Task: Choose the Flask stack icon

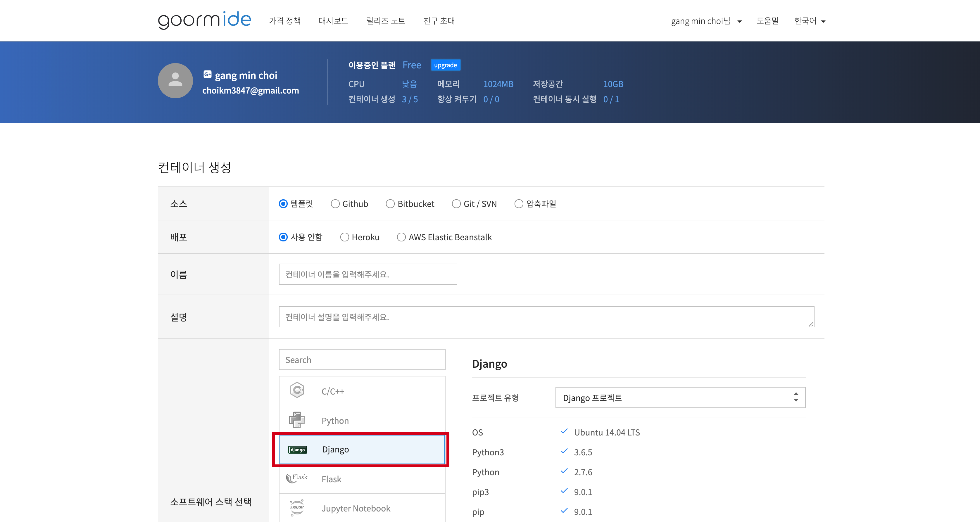Action: click(297, 478)
